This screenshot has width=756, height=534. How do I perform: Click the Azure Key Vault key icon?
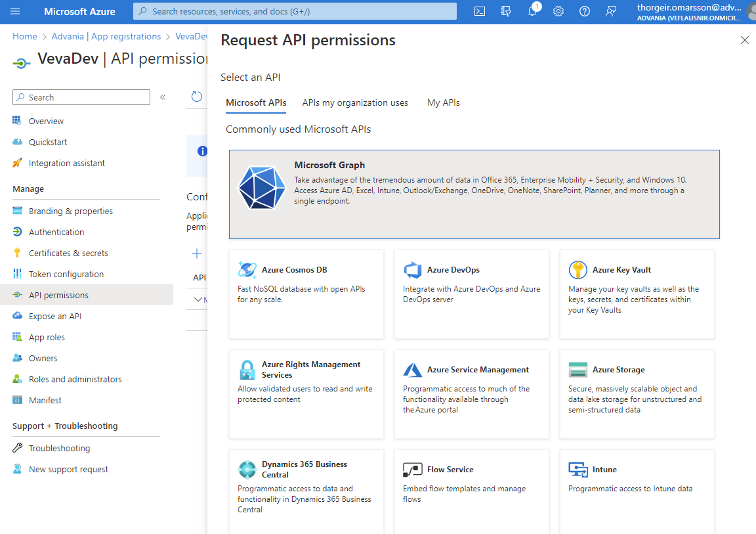click(577, 270)
